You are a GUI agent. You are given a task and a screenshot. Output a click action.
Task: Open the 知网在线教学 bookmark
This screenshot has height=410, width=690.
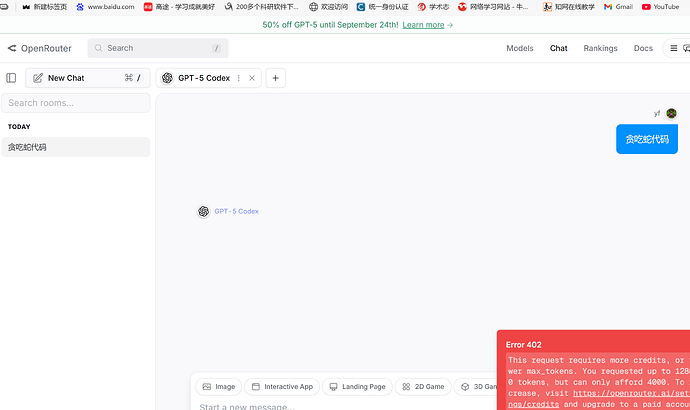(x=569, y=7)
